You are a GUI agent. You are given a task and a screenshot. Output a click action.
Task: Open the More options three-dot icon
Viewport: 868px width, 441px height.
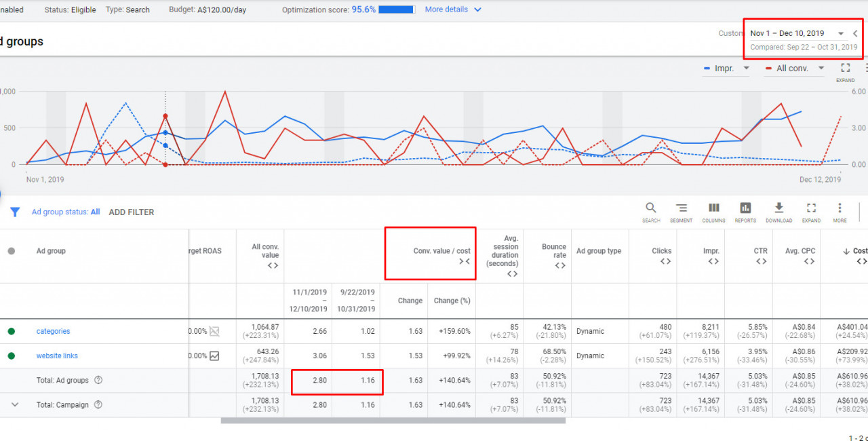click(x=840, y=209)
